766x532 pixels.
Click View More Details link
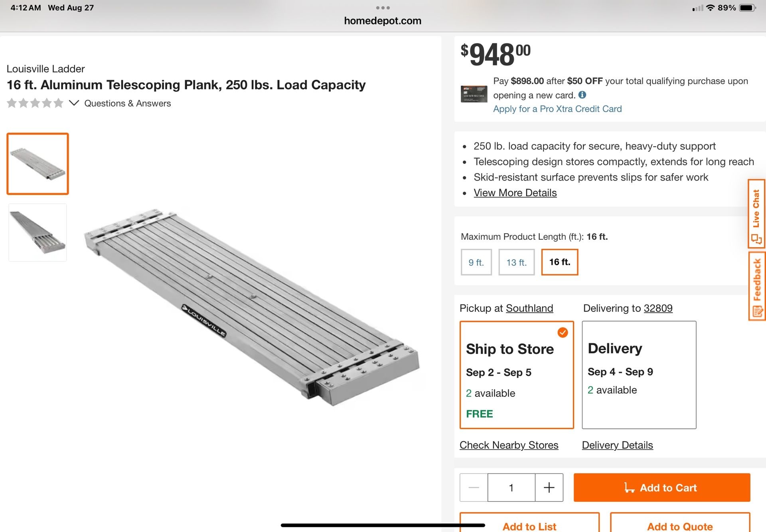(x=515, y=193)
